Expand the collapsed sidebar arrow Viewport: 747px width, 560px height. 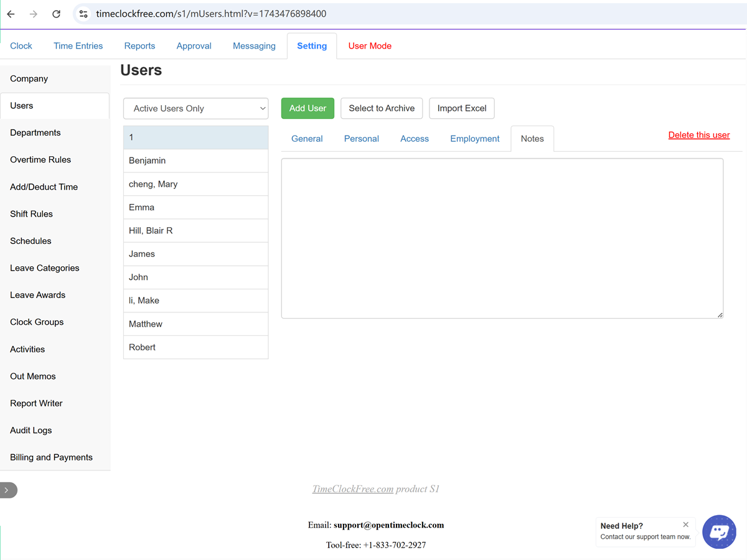(x=7, y=490)
